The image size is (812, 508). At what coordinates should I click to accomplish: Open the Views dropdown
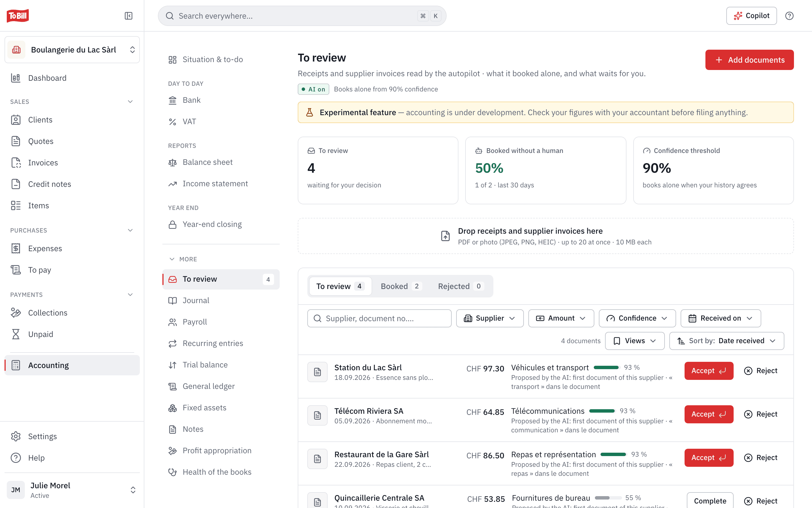634,341
